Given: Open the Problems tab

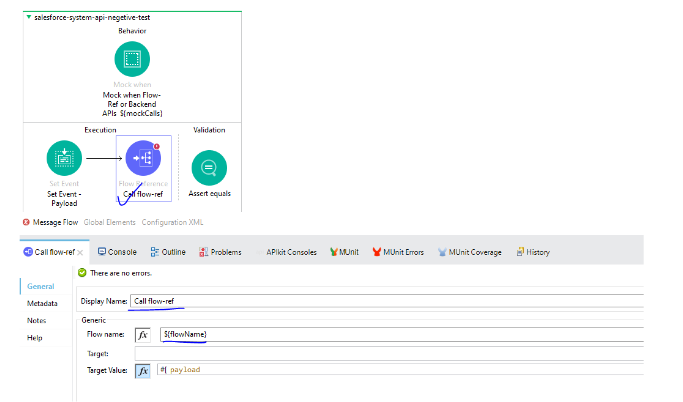Looking at the screenshot, I should point(220,252).
